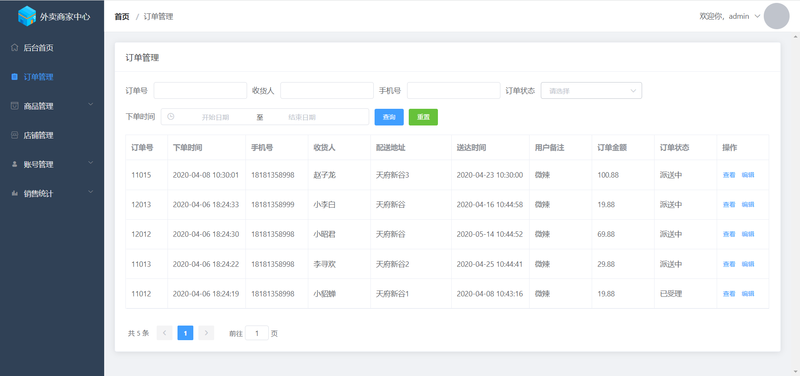View order 11013 with 查看

click(x=729, y=264)
